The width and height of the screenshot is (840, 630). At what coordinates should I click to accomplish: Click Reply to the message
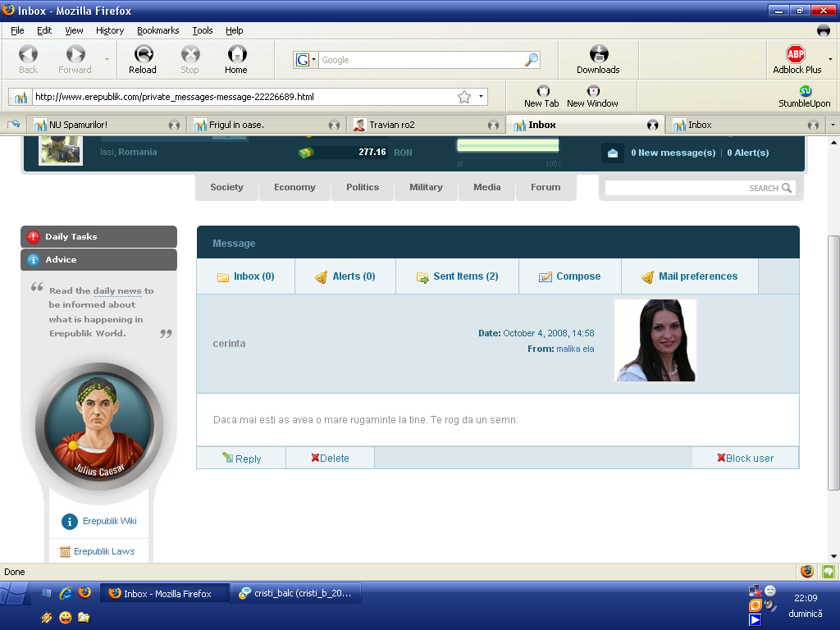tap(241, 459)
